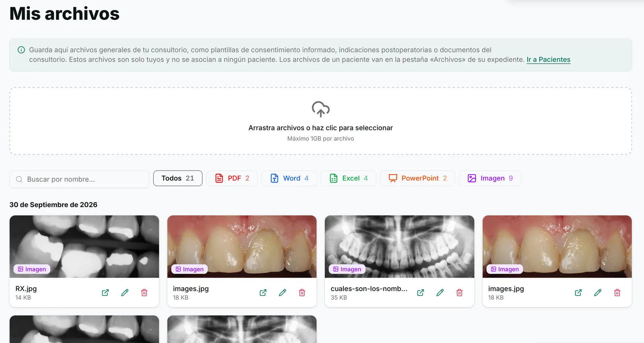Open the RX.jpg x-ray thumbnail
The image size is (644, 343).
click(x=84, y=246)
